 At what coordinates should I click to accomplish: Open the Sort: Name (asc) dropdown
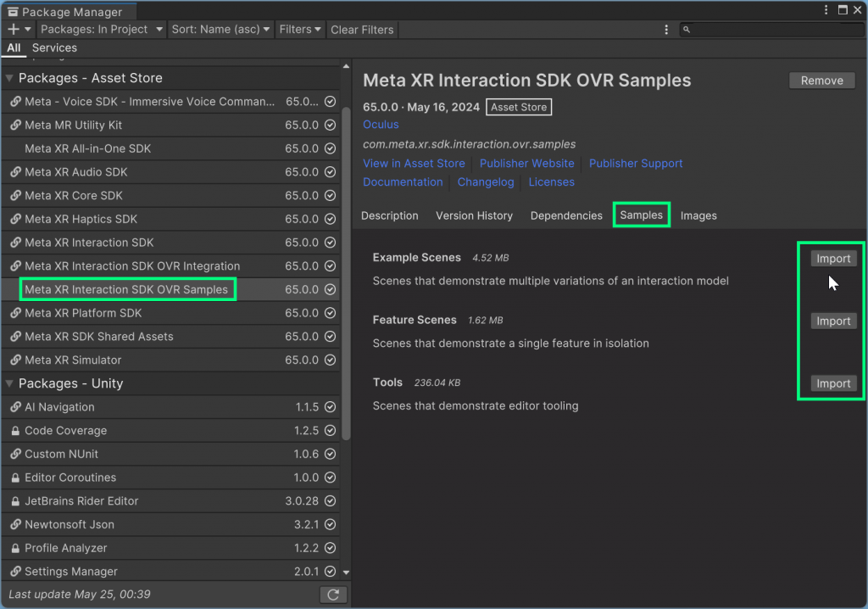click(x=220, y=30)
